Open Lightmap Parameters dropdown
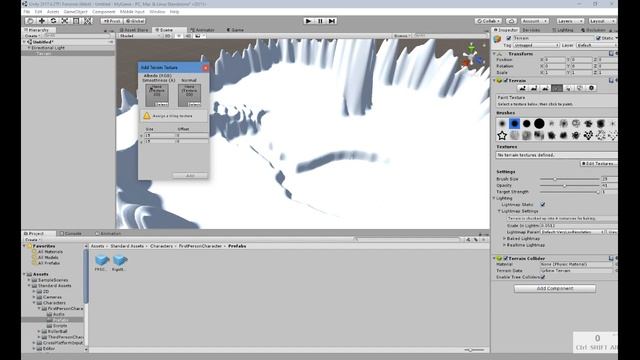Viewport: 640px width, 360px height. click(572, 232)
